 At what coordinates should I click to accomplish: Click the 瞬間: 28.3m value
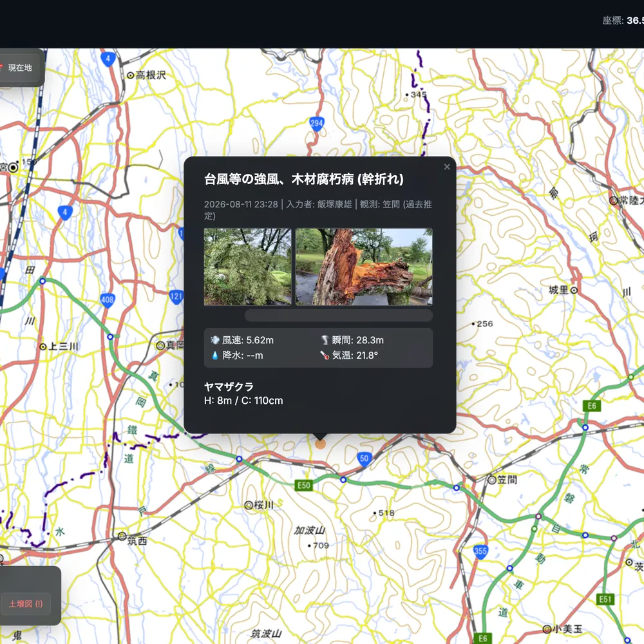coord(357,340)
